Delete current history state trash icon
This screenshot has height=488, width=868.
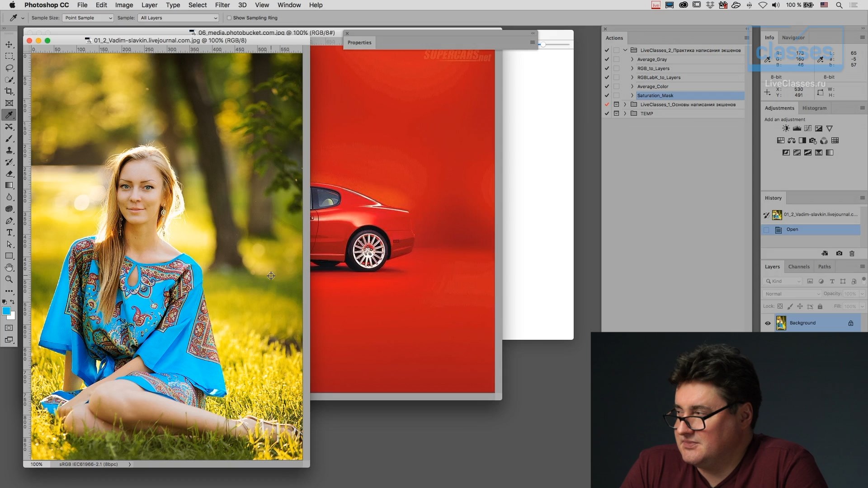[x=852, y=253]
